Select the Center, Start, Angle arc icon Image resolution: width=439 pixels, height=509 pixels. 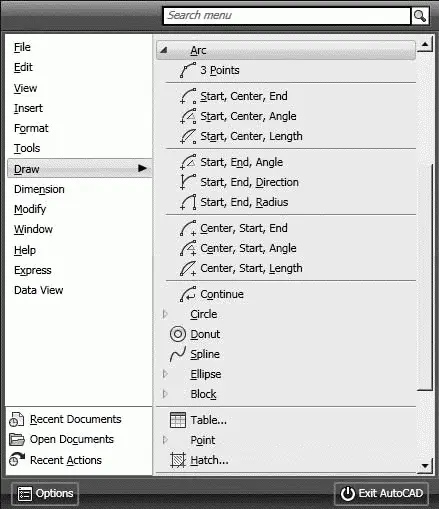(x=188, y=248)
